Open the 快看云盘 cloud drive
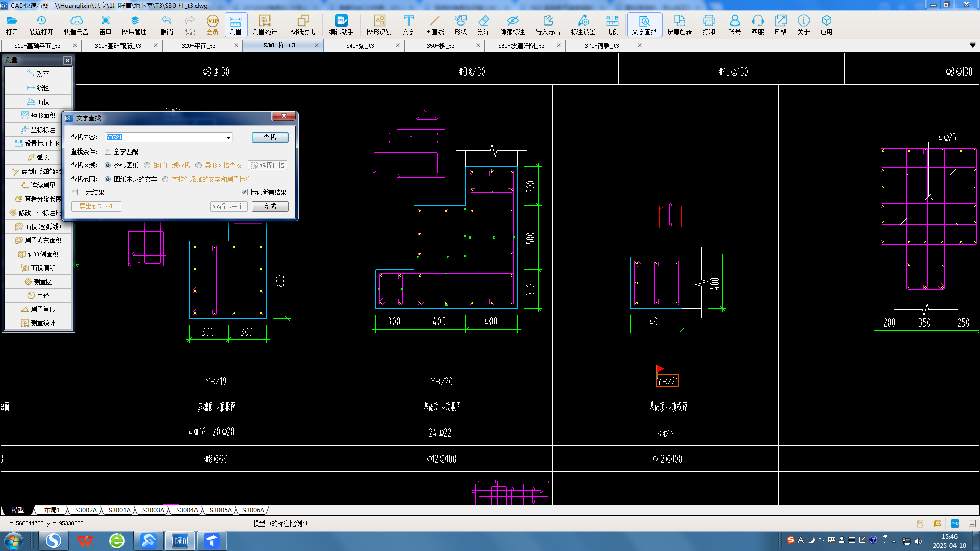Screen dimensions: 980x551 pos(76,24)
